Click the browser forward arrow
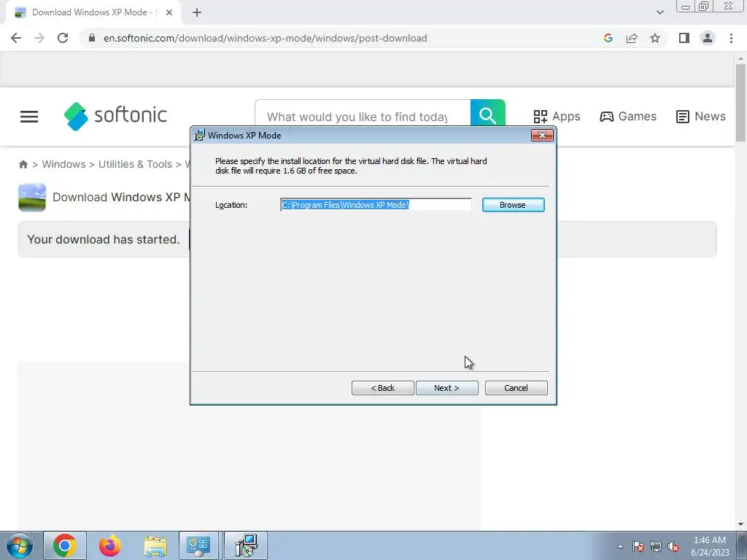747x560 pixels. 39,38
